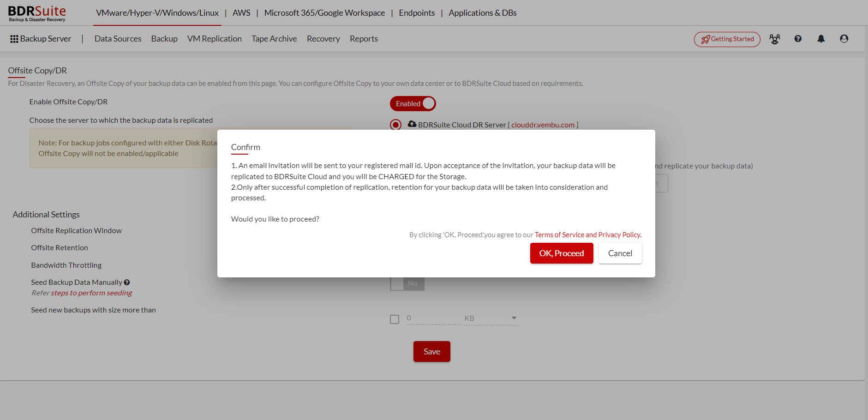The height and width of the screenshot is (420, 868).
Task: Switch to Applications & DBs tab
Action: coord(483,13)
